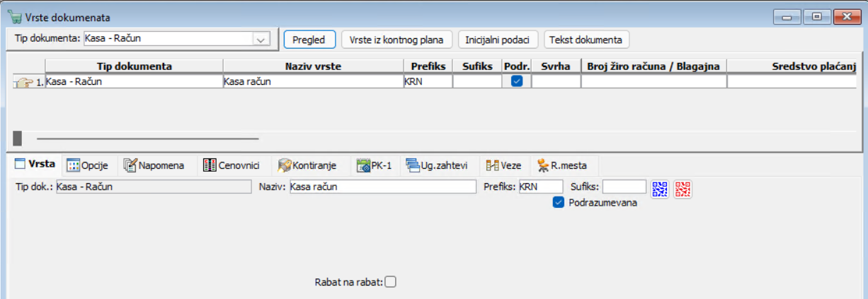Click the blue QR code icon
The height and width of the screenshot is (299, 868).
(x=660, y=189)
